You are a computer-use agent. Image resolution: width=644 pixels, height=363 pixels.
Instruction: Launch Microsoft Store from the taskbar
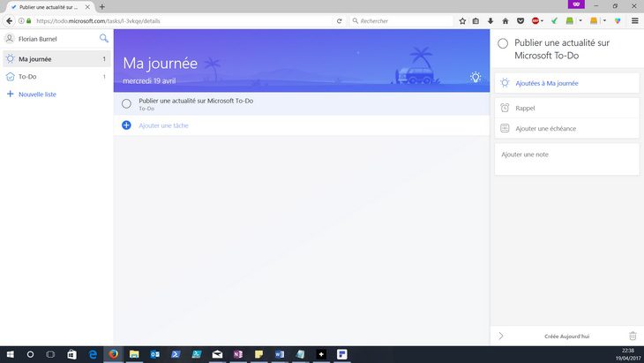(71, 354)
